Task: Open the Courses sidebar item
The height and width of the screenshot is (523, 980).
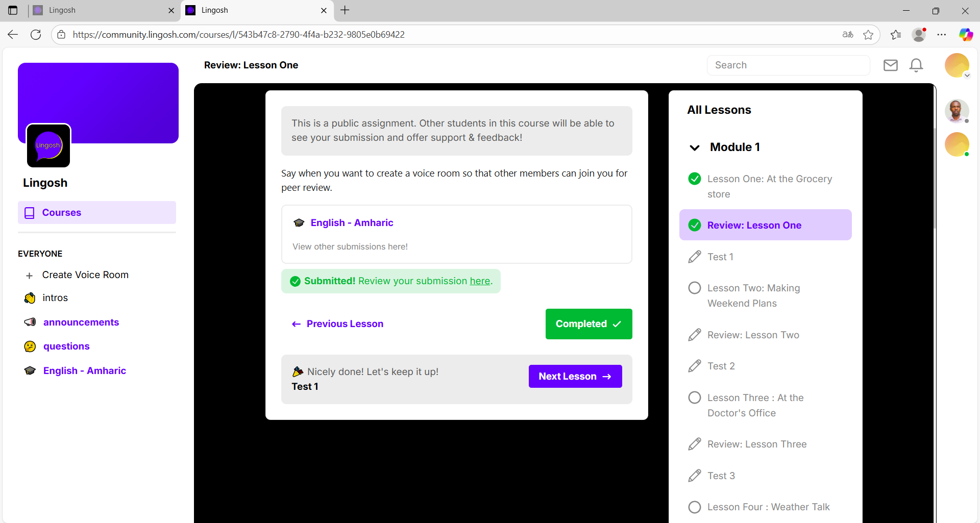Action: (x=97, y=213)
